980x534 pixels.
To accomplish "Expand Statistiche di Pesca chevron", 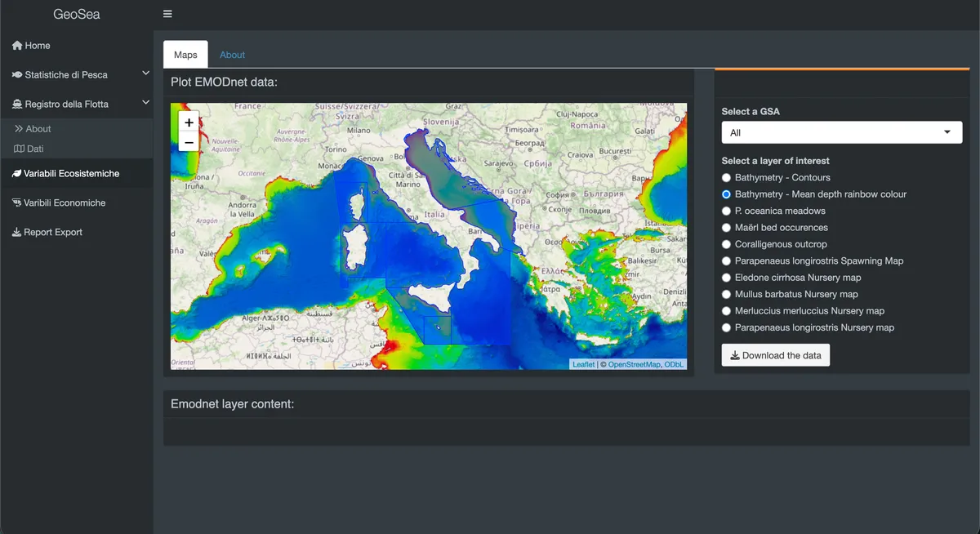I will pos(145,73).
